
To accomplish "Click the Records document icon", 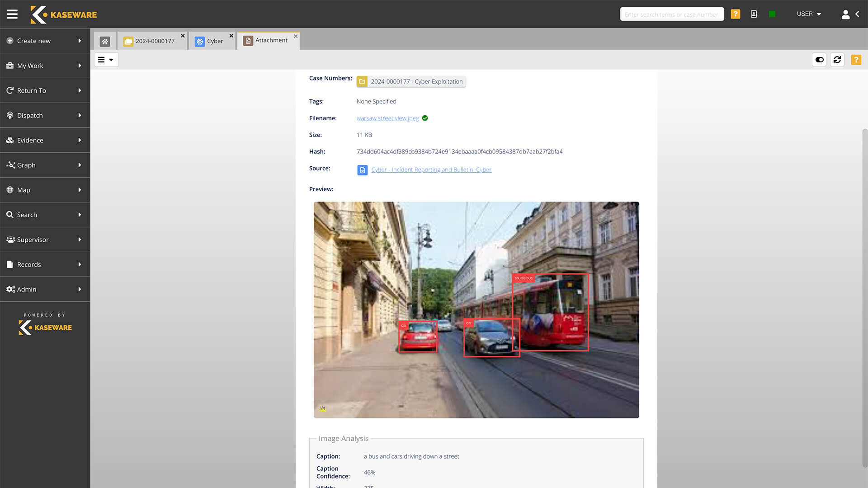I will pyautogui.click(x=10, y=264).
